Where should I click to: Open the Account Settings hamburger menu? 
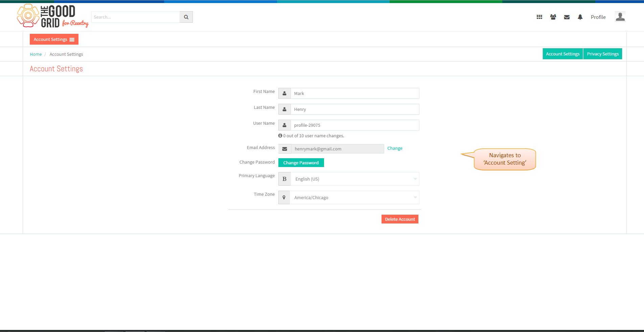(x=54, y=39)
